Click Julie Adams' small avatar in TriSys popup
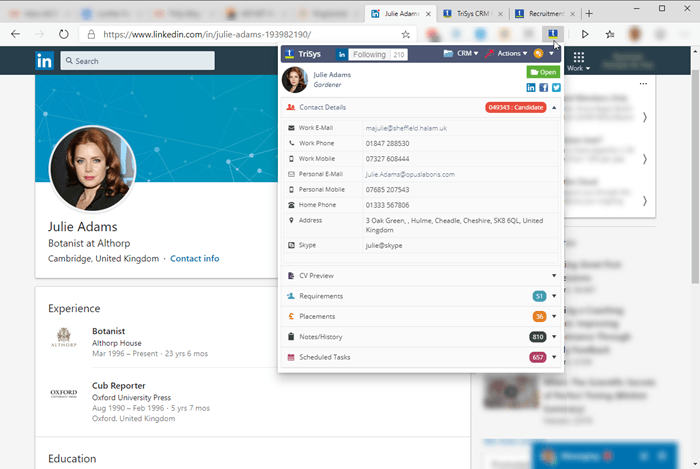 pos(295,80)
